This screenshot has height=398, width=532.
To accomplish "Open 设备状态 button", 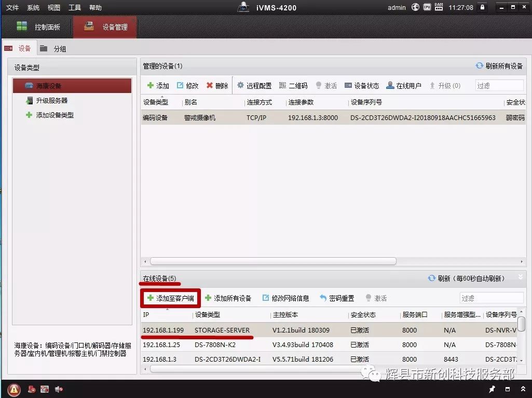I will (x=362, y=86).
